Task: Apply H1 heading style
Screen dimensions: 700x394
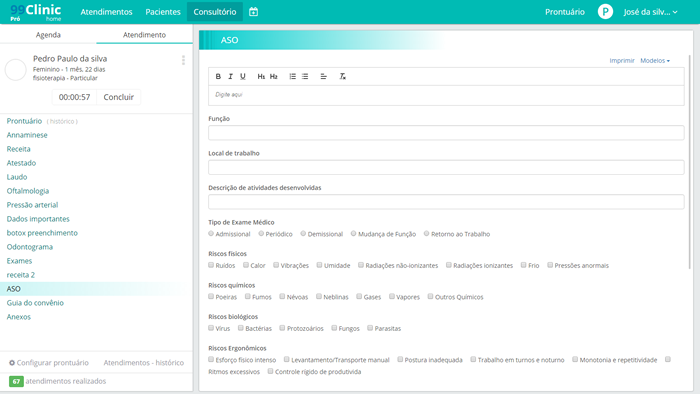Action: coord(261,76)
